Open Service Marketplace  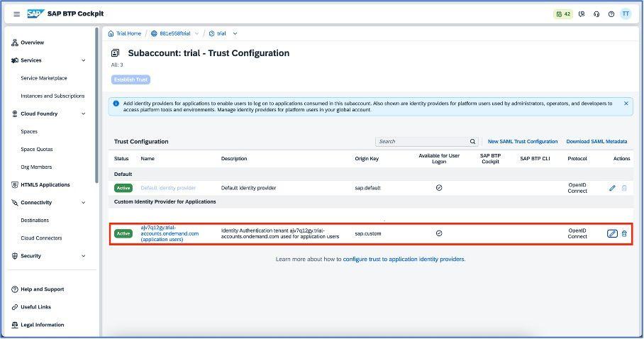[44, 78]
